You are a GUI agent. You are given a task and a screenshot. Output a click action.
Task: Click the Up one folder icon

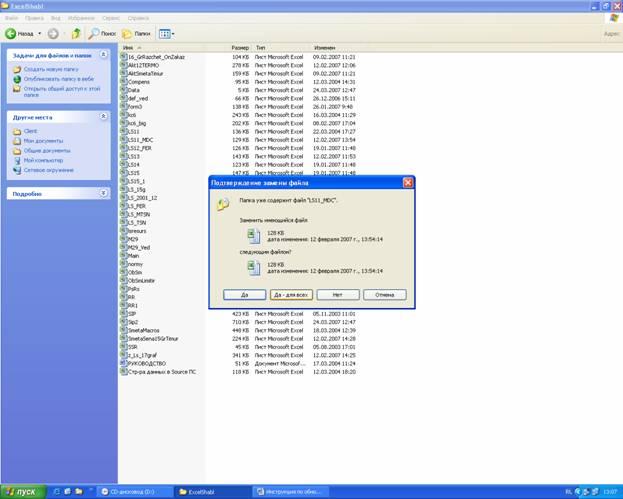(x=76, y=33)
